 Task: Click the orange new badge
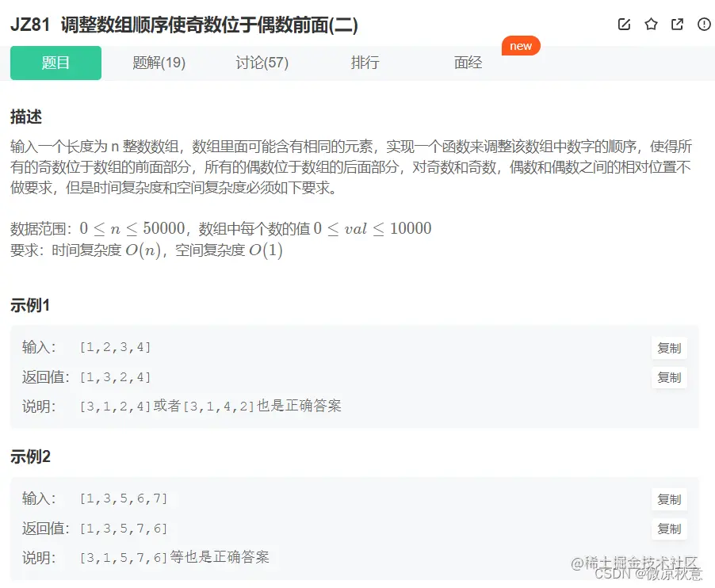tap(521, 46)
